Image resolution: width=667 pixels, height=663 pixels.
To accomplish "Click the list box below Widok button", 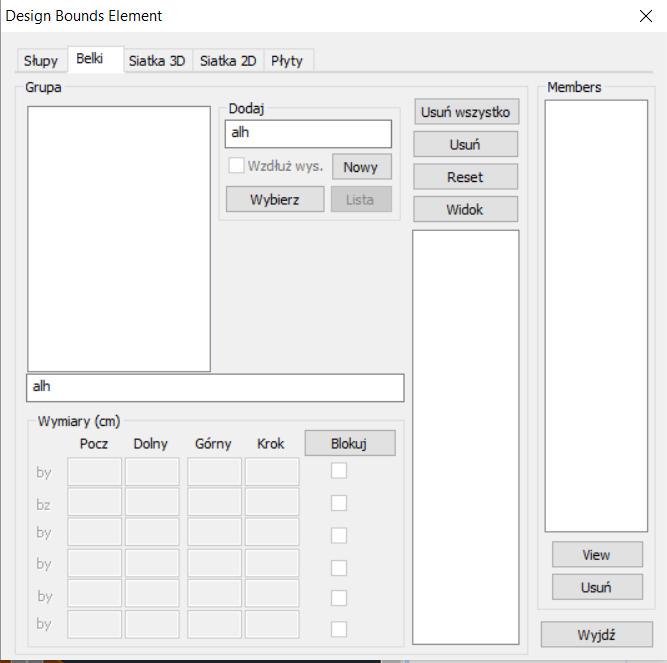I will 465,437.
